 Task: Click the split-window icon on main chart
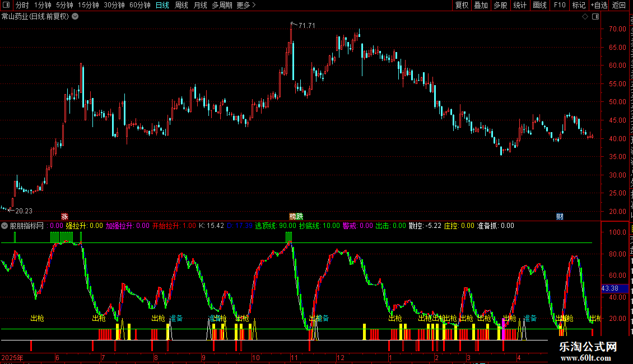pos(595,17)
